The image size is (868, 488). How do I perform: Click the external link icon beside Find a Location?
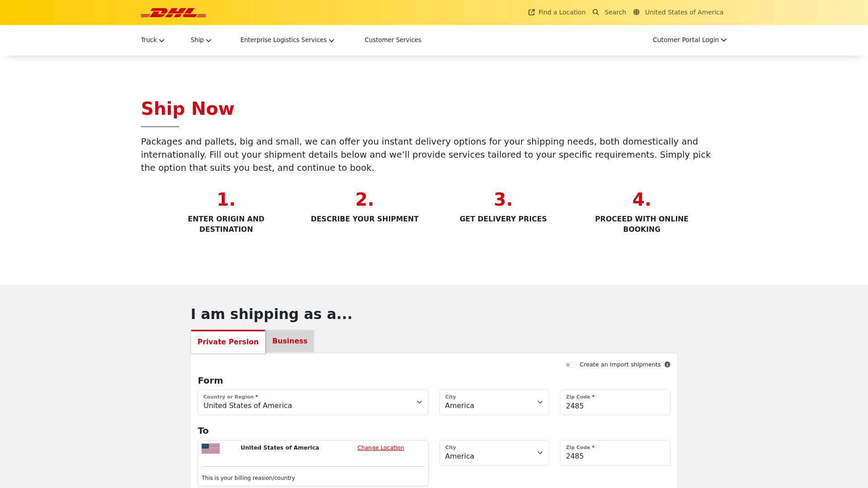[531, 12]
